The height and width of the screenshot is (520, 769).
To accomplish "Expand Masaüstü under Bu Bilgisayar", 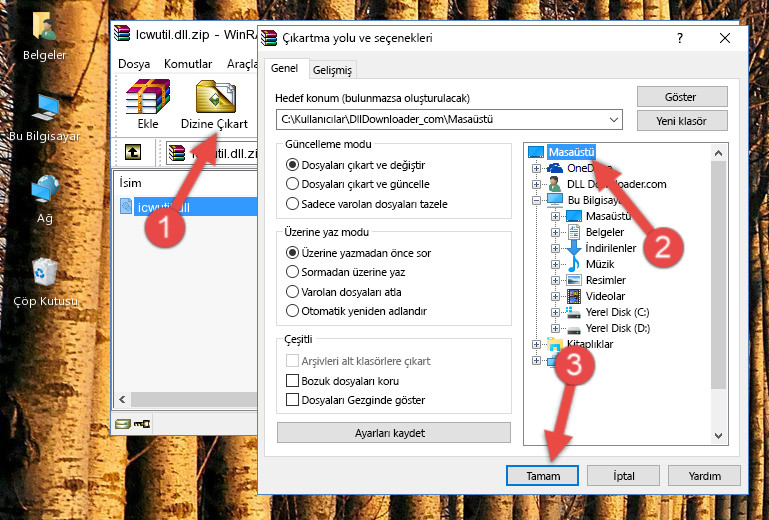I will point(555,216).
